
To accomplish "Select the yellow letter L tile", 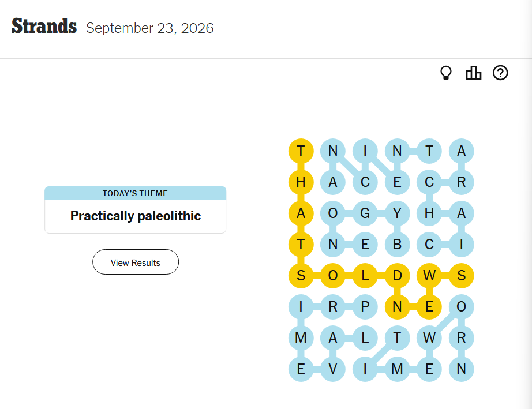I will coord(365,276).
